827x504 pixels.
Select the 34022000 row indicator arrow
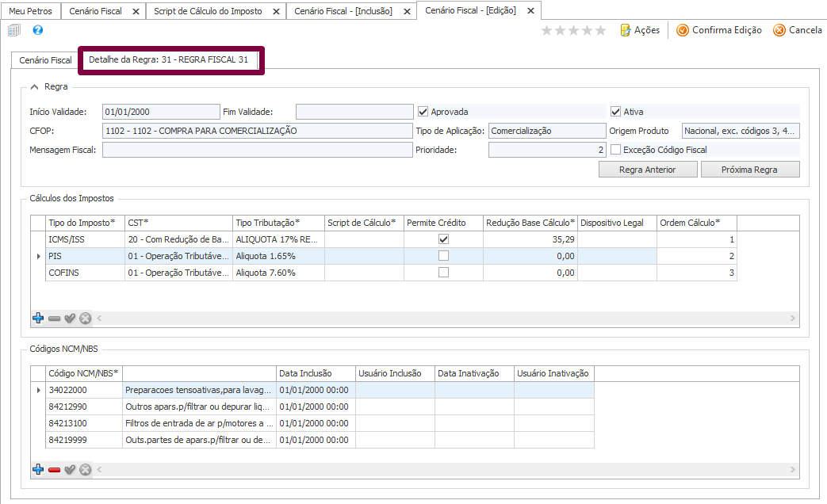[x=38, y=390]
